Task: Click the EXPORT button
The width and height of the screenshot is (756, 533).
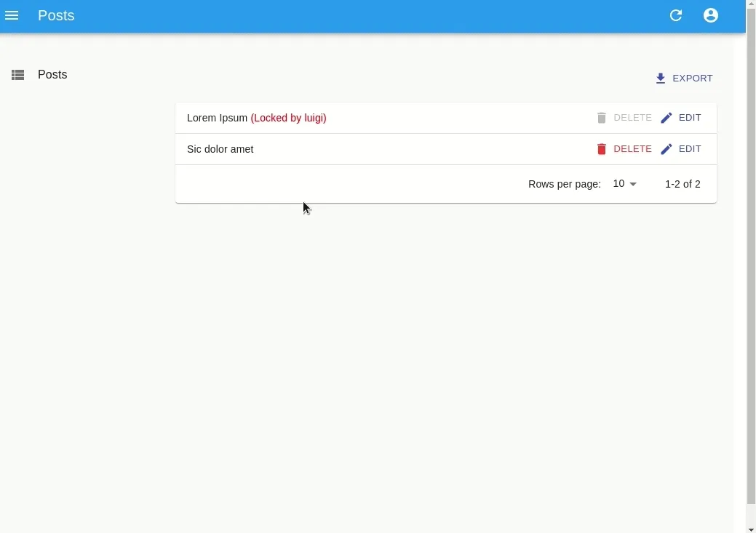Action: [684, 78]
